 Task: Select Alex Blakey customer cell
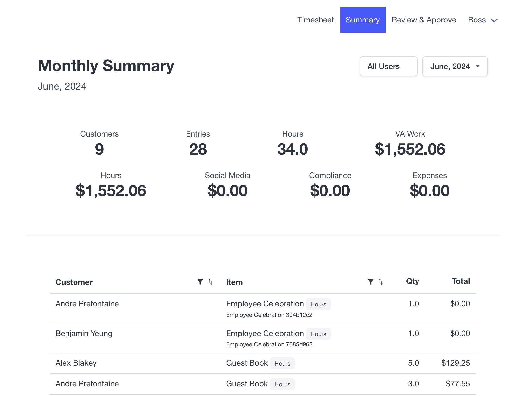[76, 363]
